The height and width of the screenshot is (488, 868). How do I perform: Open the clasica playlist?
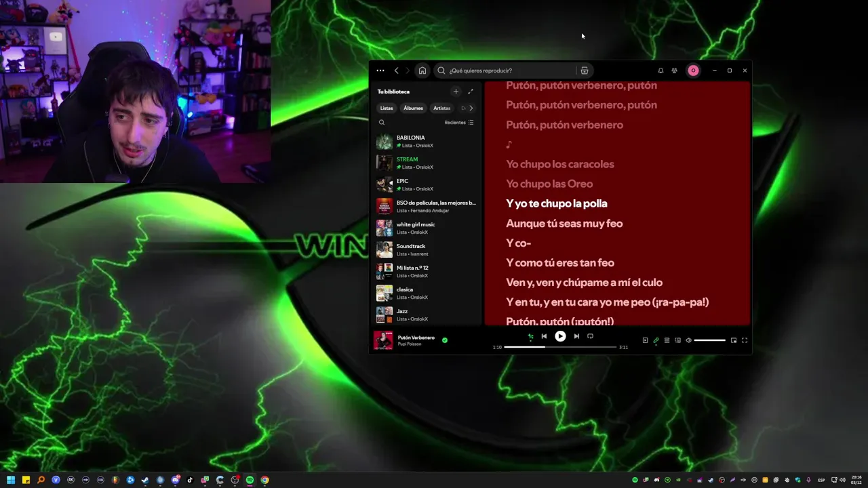coord(427,293)
